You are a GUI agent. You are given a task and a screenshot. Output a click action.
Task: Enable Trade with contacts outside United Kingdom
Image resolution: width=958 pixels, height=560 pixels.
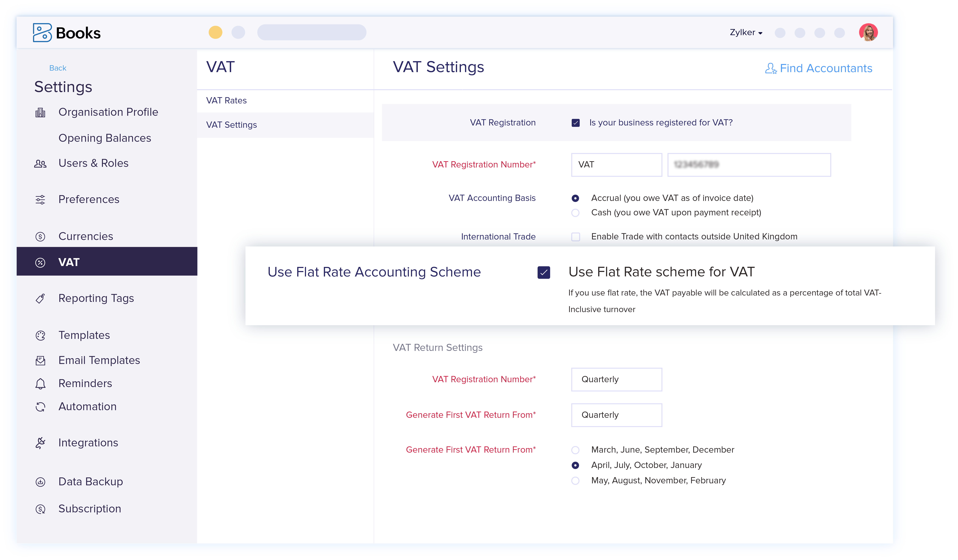(x=576, y=236)
